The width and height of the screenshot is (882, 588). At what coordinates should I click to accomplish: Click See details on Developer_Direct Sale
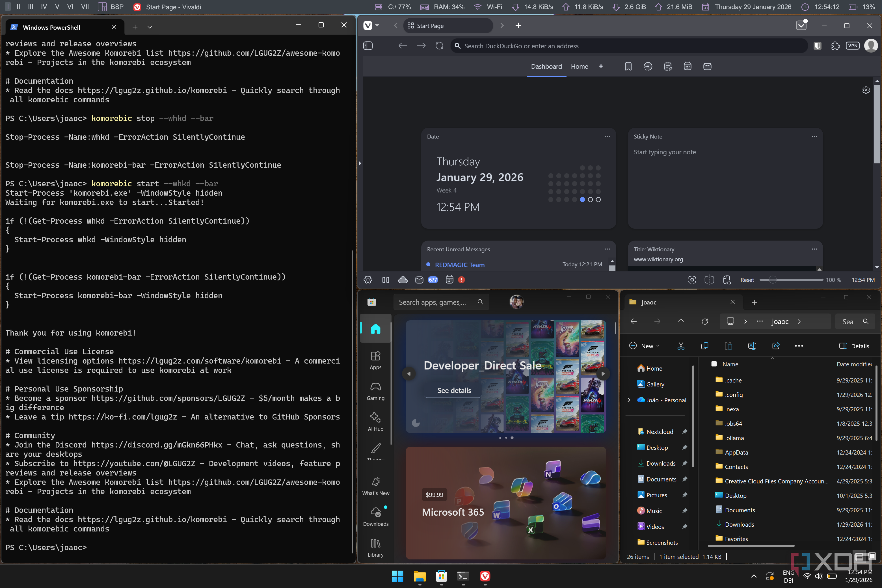tap(454, 390)
